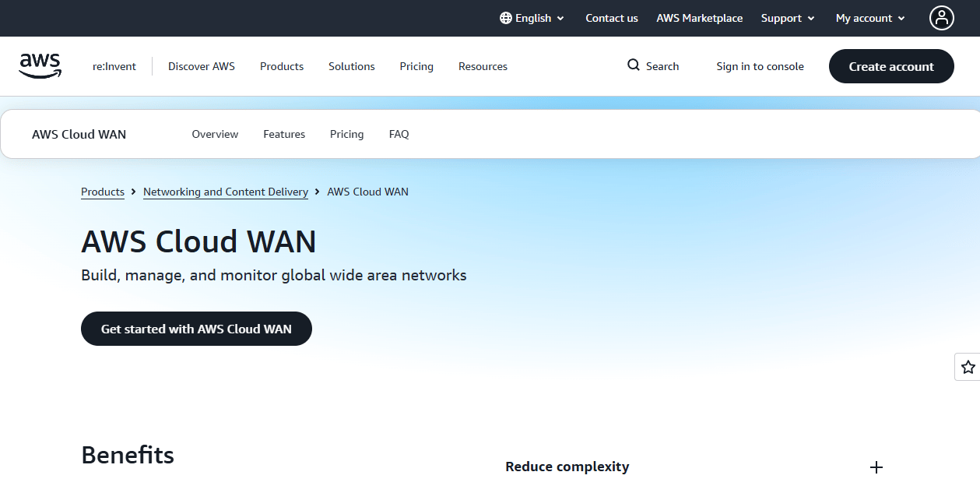This screenshot has width=980, height=493.
Task: Visit AWS Marketplace link
Action: (700, 18)
